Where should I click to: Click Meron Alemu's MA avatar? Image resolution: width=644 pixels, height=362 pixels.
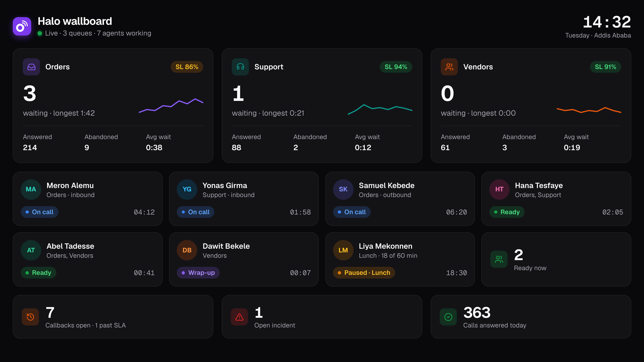[31, 189]
